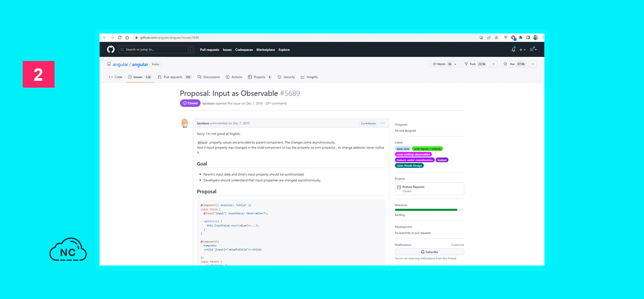Viewport: 644px width, 299px height.
Task: Open lacolaco's profile from the issue header
Action: point(209,104)
